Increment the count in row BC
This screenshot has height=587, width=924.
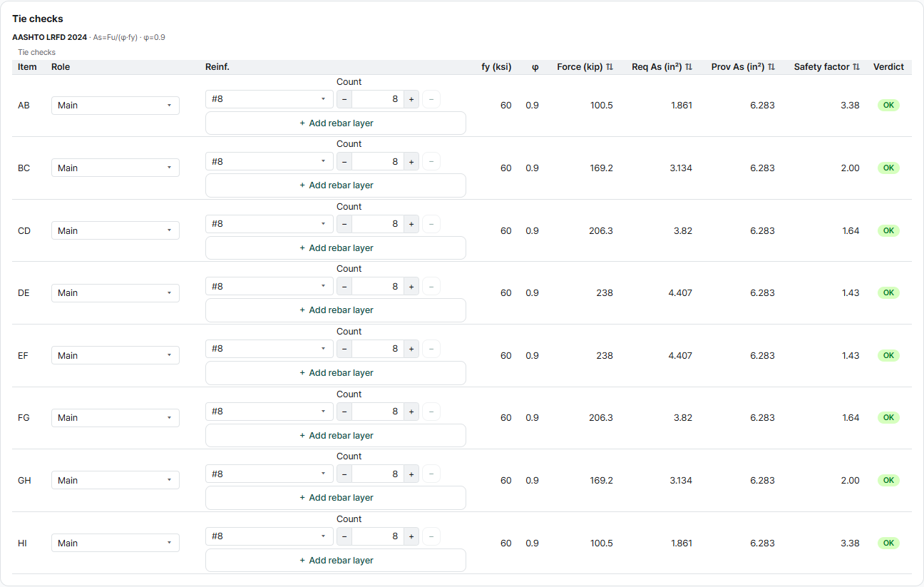411,162
